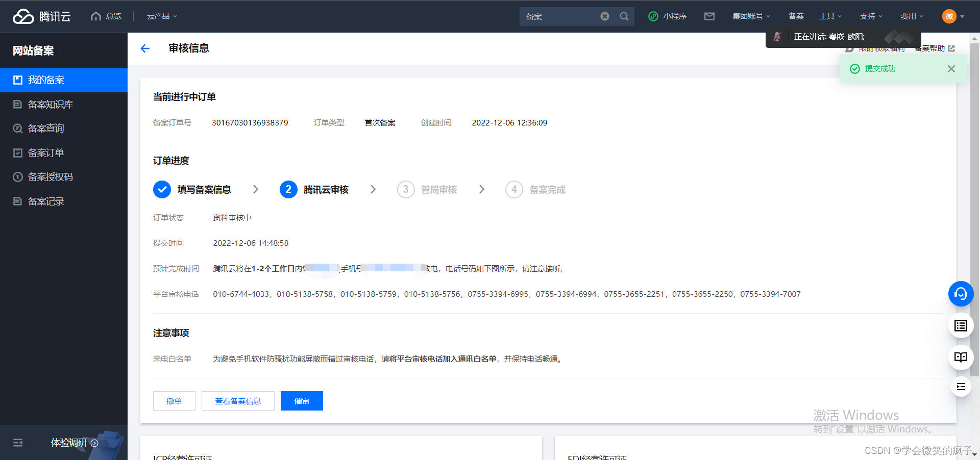Viewport: 980px width, 460px height.
Task: Expand the arrow next to the avatar
Action: (x=962, y=16)
